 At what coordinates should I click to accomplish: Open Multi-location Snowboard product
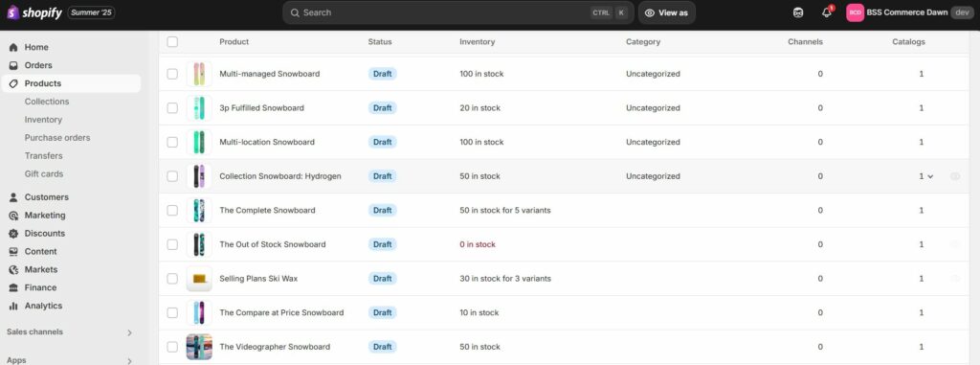[x=267, y=142]
